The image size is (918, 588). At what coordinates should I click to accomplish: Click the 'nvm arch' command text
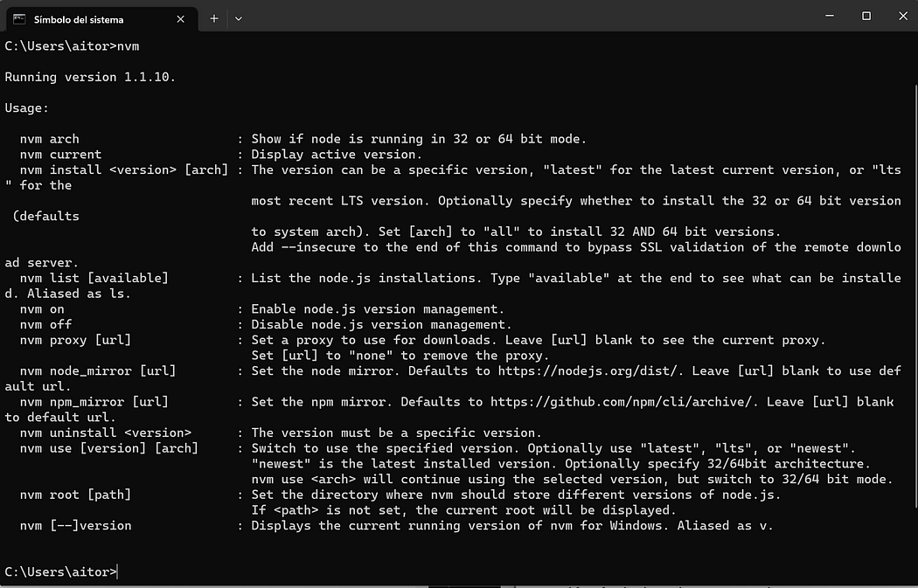tap(49, 139)
